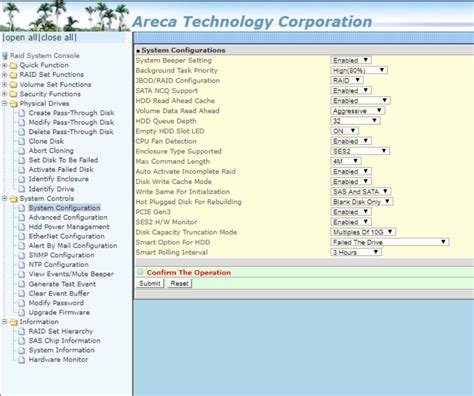Click the open all link
The image size is (474, 396).
[x=20, y=37]
